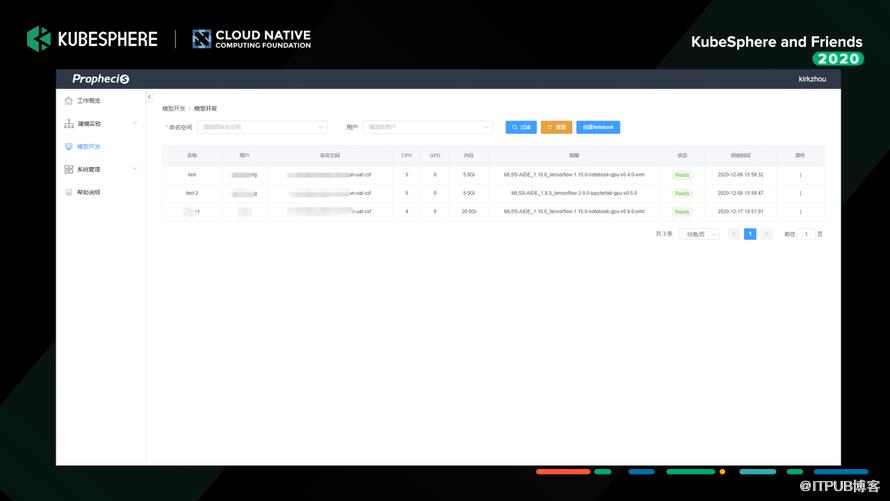Open the second filter dropdown
Screen dimensions: 890x501
tap(427, 127)
